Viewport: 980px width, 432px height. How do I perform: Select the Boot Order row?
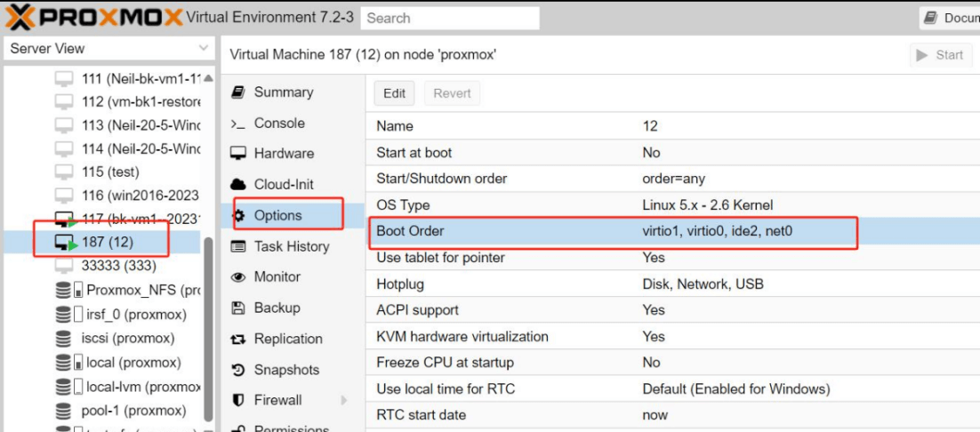tap(672, 231)
